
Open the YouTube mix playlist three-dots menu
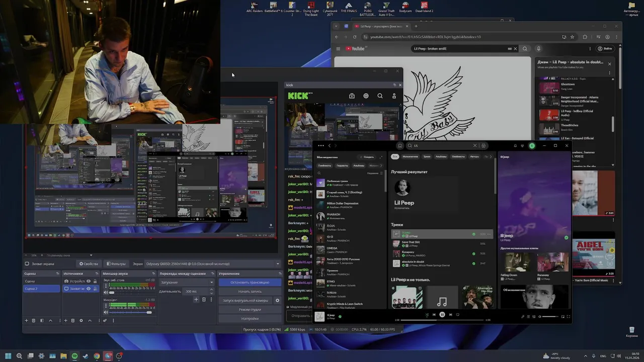pos(609,73)
